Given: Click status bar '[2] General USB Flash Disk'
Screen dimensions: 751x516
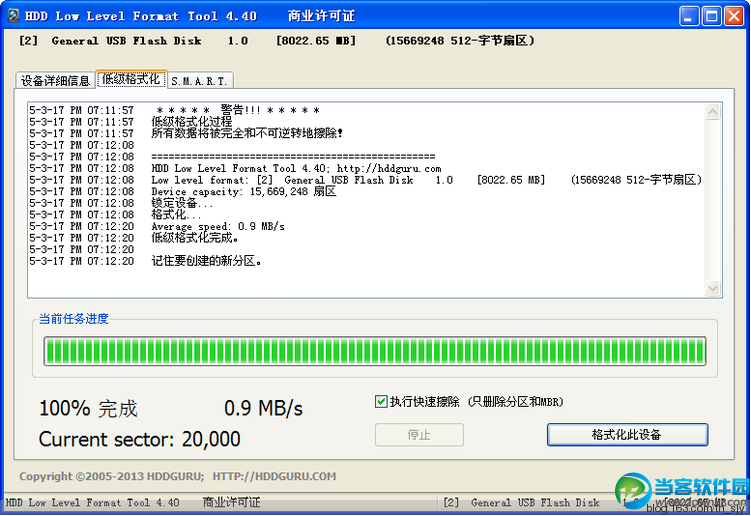Looking at the screenshot, I should point(521,503).
